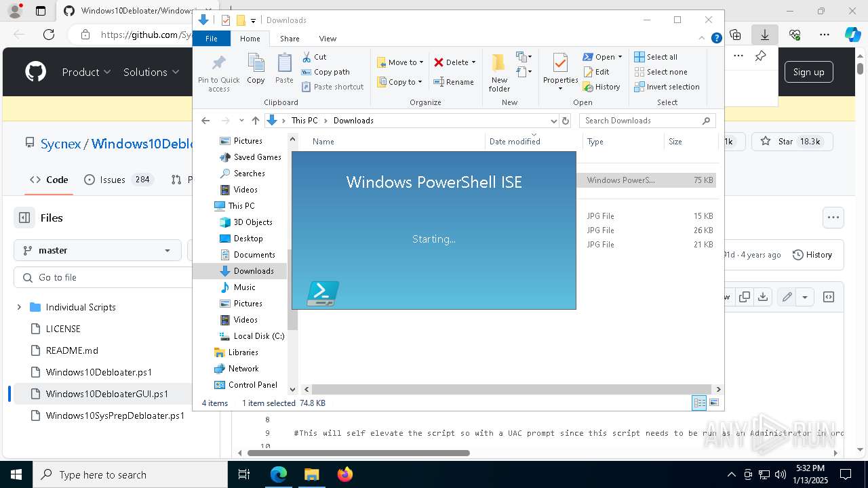Click Sign up button on GitHub
Screen dimensions: 868x488
pos(808,72)
